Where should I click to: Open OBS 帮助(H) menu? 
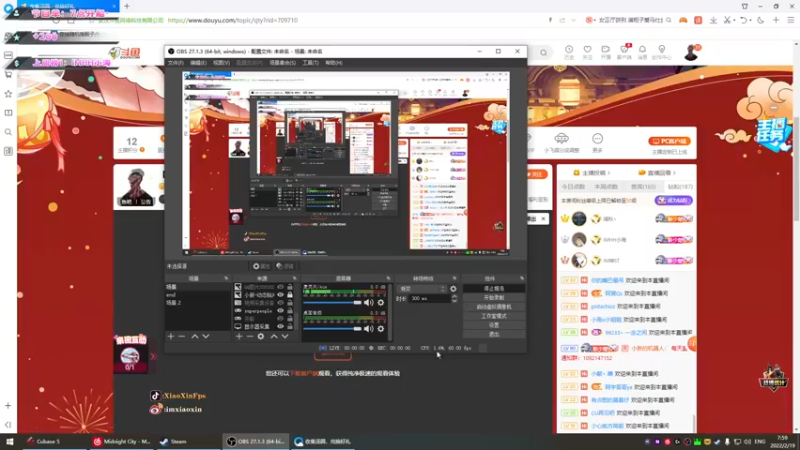coord(334,63)
